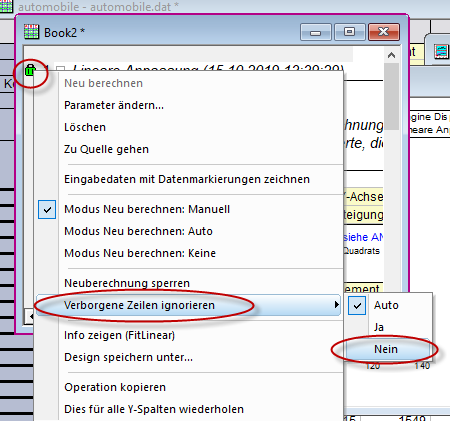Image resolution: width=450 pixels, height=421 pixels.
Task: Choose Dies für alle Y-Spalten wiederholen
Action: (x=154, y=409)
